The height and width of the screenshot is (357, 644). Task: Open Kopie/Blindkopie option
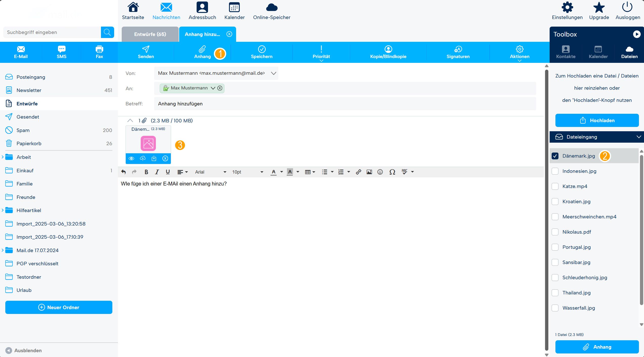point(388,52)
